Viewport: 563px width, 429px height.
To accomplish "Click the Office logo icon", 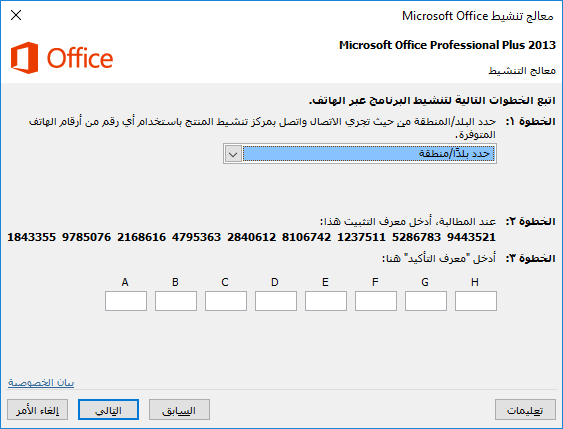I will pos(24,58).
